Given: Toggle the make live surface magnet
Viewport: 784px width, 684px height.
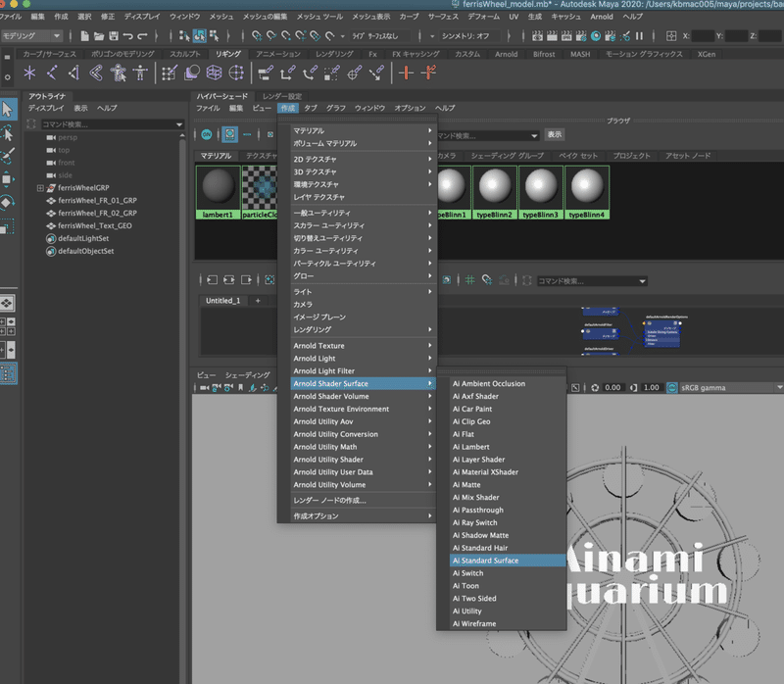Looking at the screenshot, I should pyautogui.click(x=330, y=36).
